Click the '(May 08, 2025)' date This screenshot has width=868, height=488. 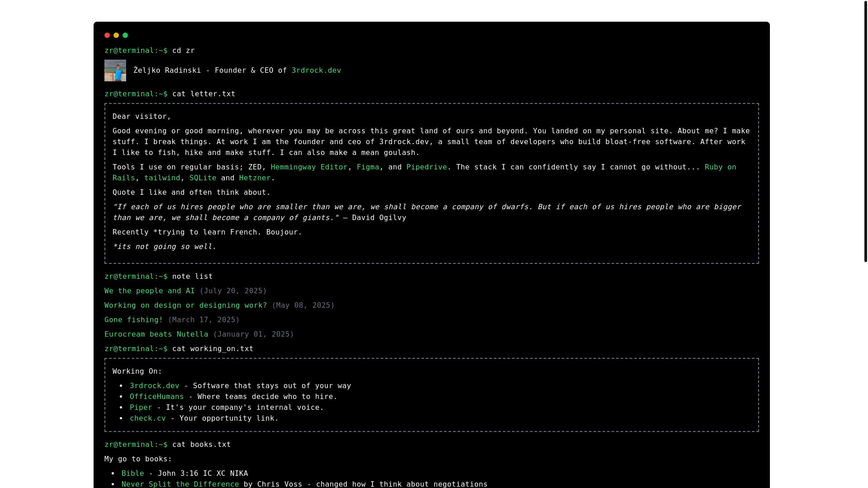click(x=303, y=305)
